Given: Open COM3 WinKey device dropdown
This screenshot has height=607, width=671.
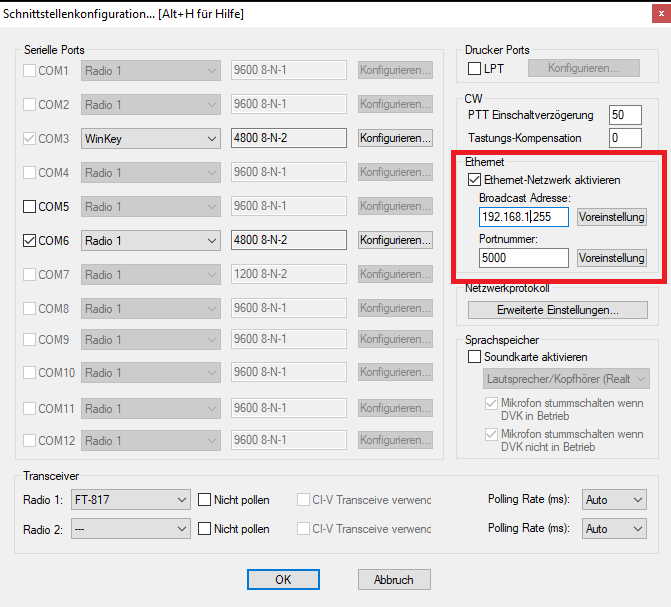Looking at the screenshot, I should tap(150, 138).
